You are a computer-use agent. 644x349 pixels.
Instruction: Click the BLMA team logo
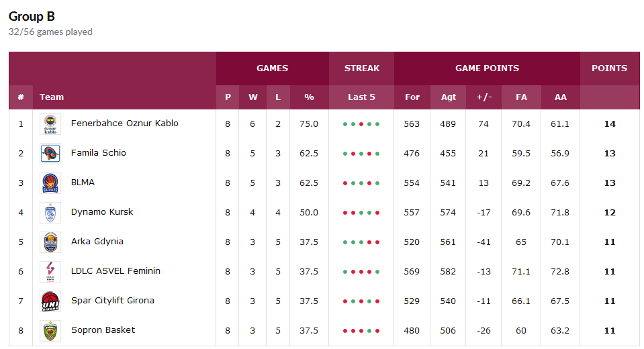tap(50, 183)
